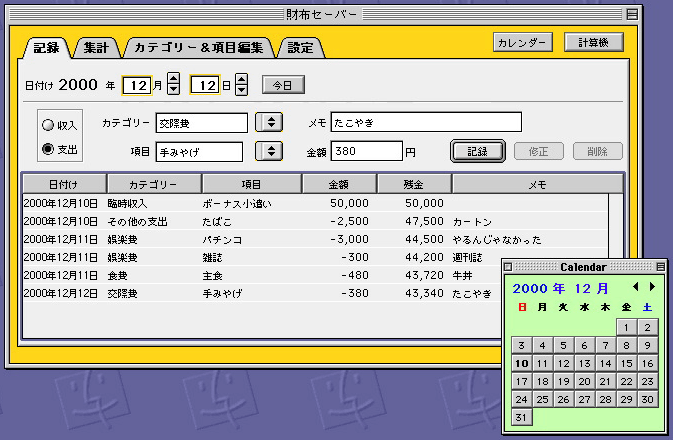The height and width of the screenshot is (440, 673).
Task: Open the カテゴリー popup menu
Action: [x=269, y=122]
